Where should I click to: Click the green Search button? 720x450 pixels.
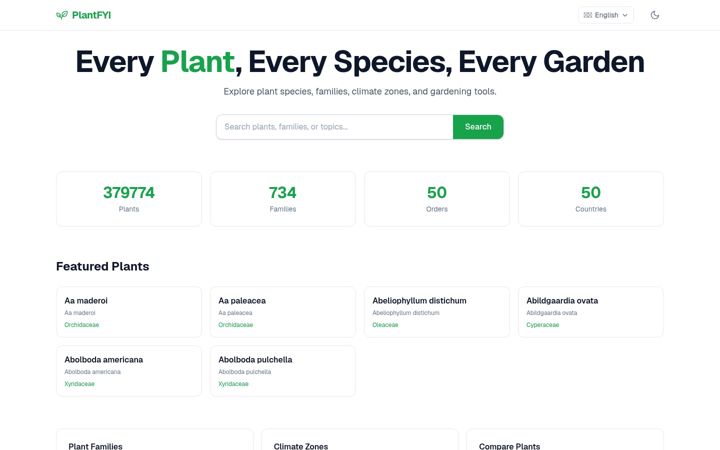pos(478,127)
